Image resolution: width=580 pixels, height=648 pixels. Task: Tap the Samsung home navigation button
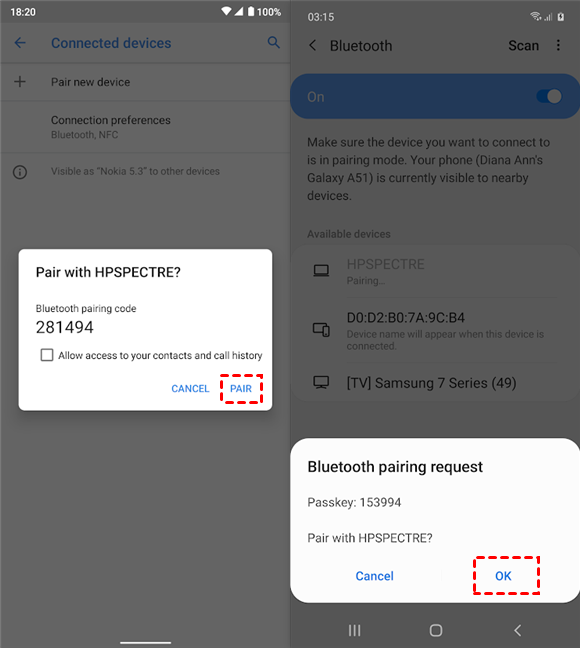[x=436, y=630]
